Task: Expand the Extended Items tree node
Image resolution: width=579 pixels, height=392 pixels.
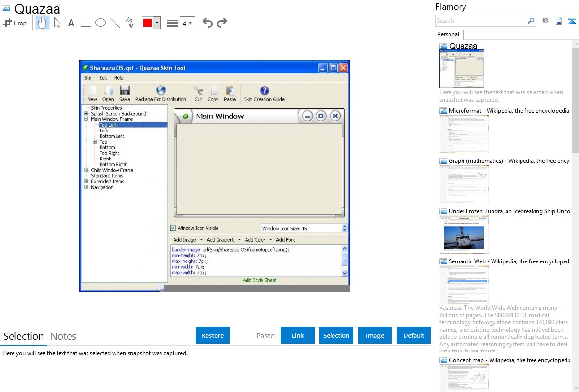Action: click(x=86, y=181)
